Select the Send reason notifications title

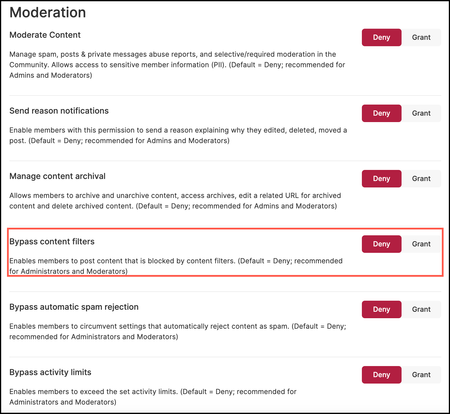click(x=59, y=111)
